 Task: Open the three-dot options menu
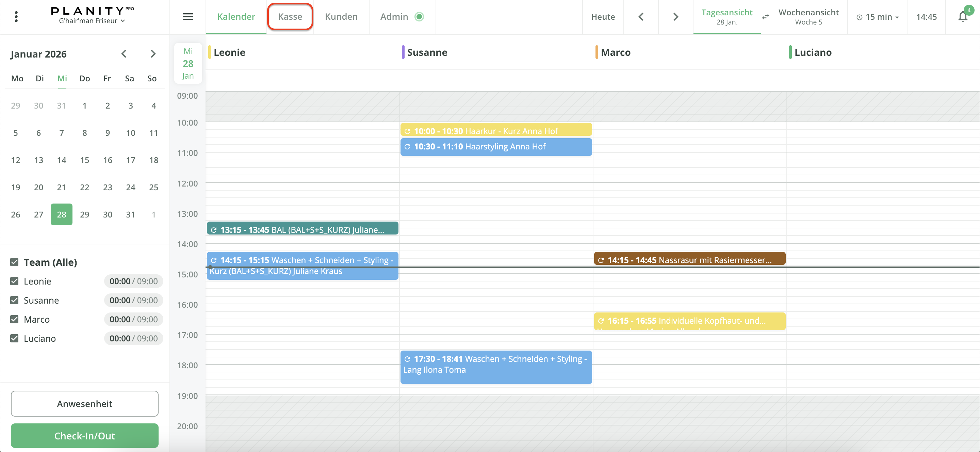(x=16, y=17)
